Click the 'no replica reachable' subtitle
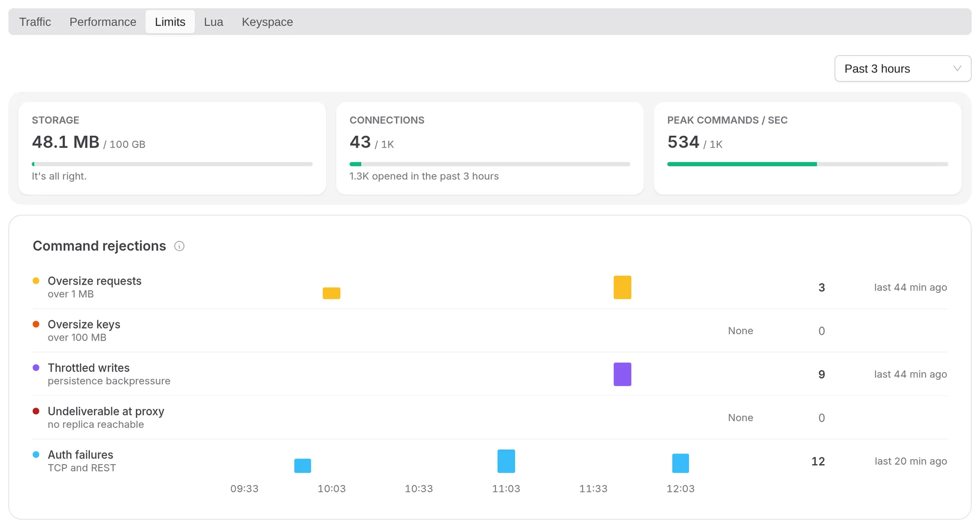Screen dimensions: 980x528 (x=95, y=424)
